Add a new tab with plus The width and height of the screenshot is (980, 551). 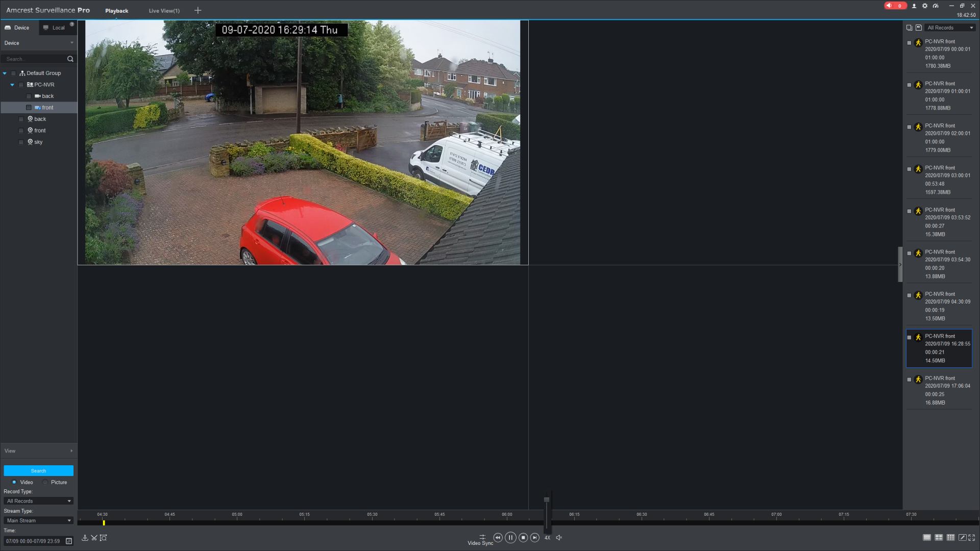pos(198,10)
